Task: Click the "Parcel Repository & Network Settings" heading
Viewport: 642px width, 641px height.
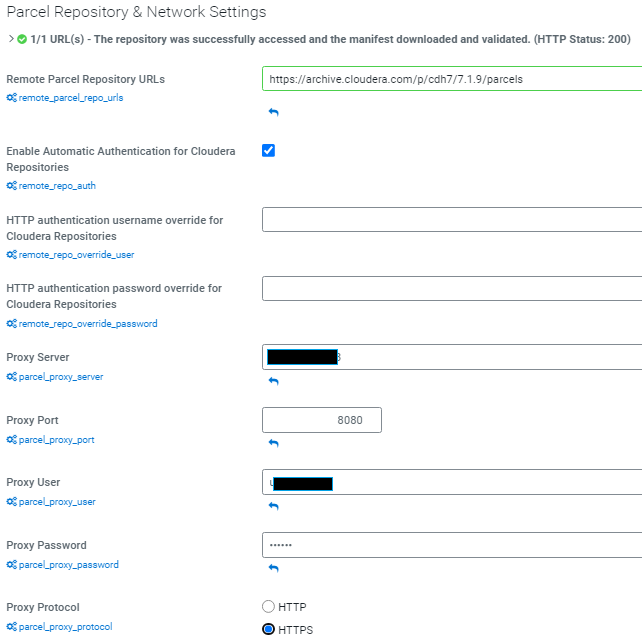Action: (x=136, y=12)
